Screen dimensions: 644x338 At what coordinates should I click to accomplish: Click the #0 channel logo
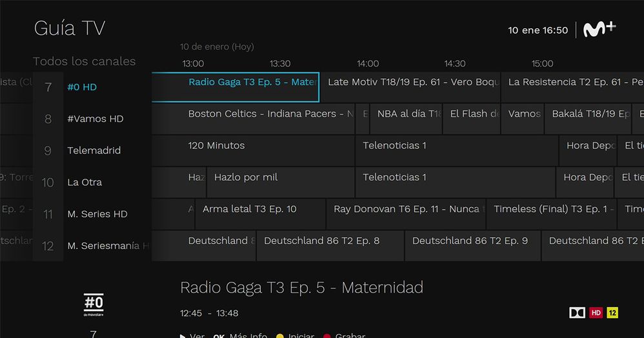(94, 304)
